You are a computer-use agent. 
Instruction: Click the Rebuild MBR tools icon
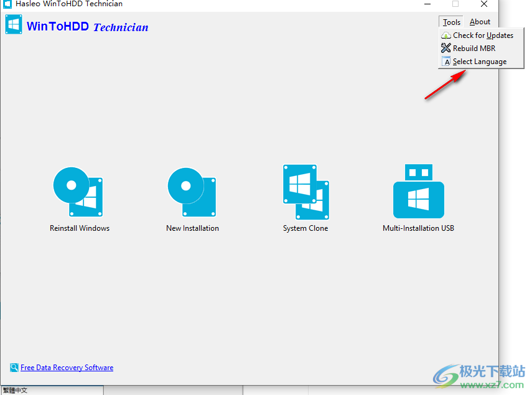click(446, 48)
